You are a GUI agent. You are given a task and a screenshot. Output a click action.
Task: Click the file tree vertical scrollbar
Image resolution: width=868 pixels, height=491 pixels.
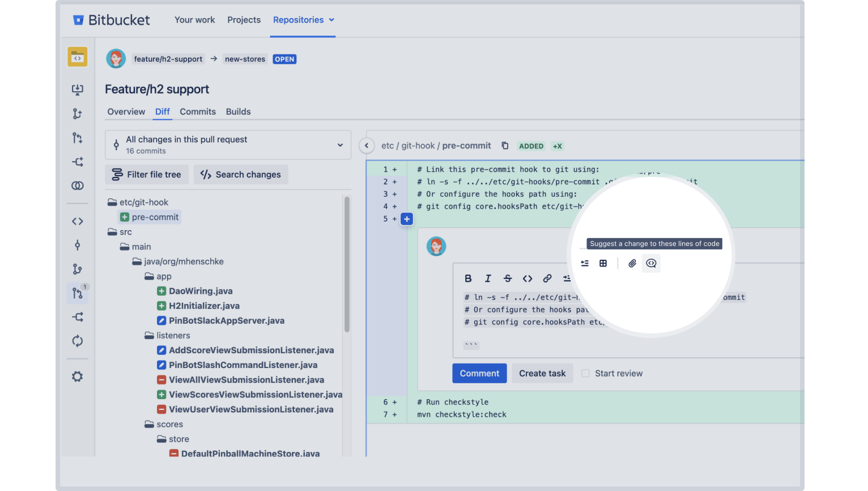347,264
